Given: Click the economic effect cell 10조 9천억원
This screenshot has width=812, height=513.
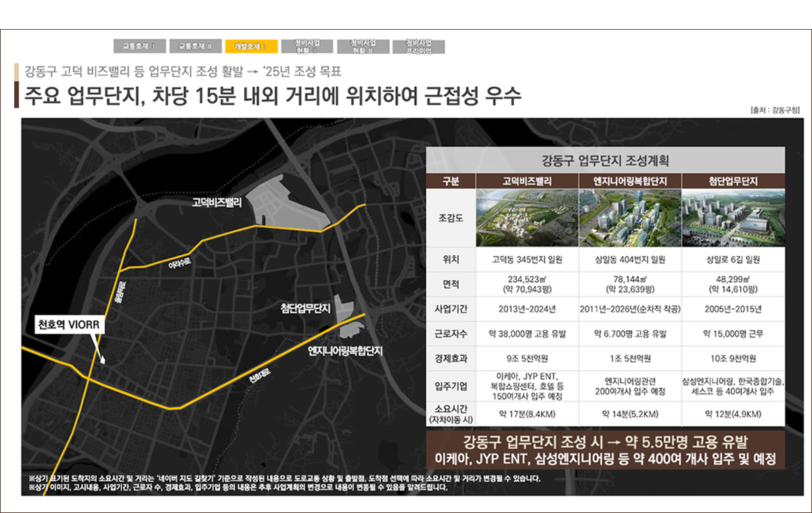Looking at the screenshot, I should tap(734, 358).
